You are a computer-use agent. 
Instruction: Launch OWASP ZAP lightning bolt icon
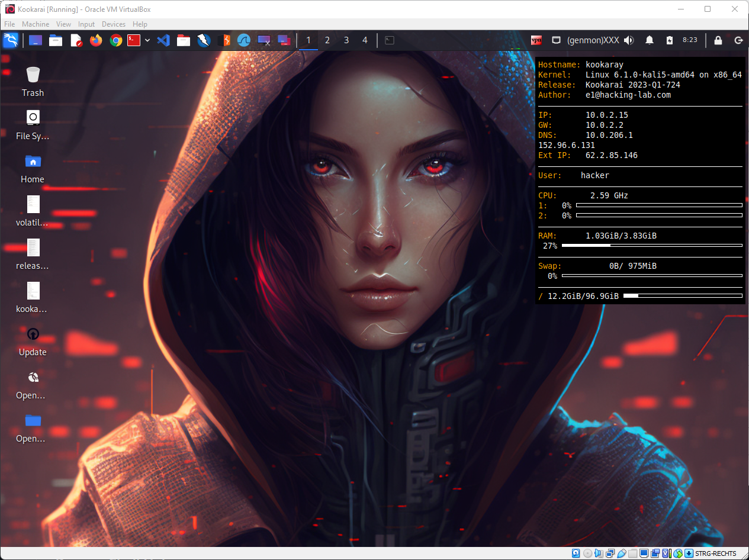click(x=204, y=40)
